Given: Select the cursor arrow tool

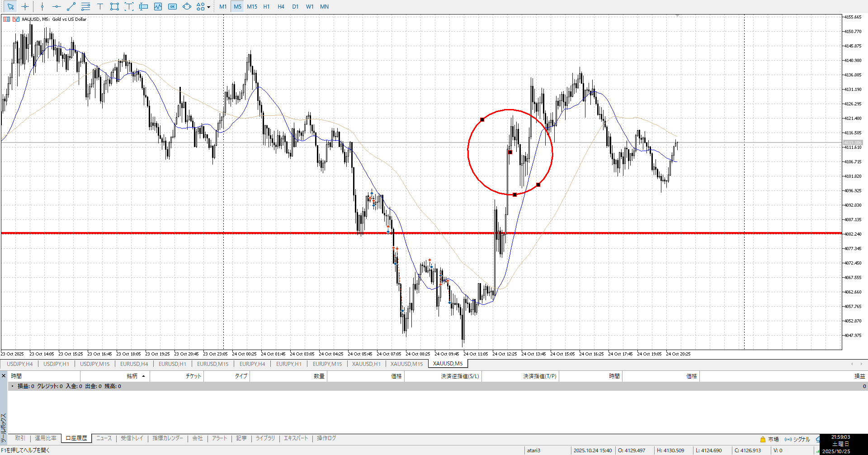Looking at the screenshot, I should point(10,6).
